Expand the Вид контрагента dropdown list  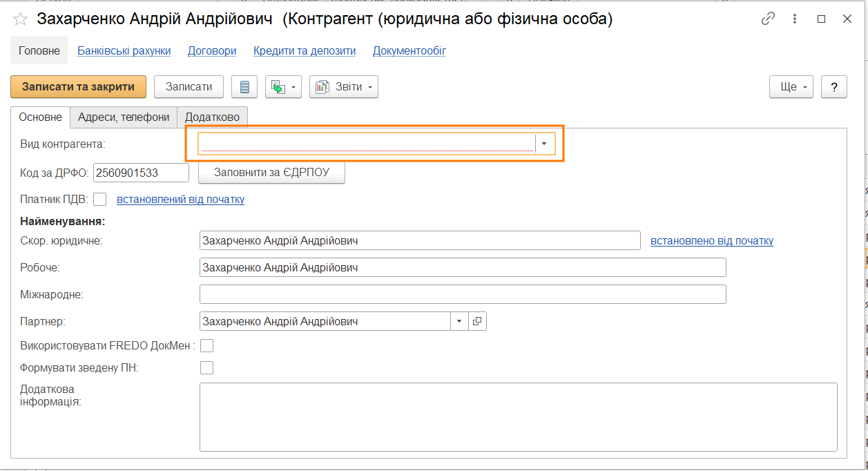click(x=544, y=143)
